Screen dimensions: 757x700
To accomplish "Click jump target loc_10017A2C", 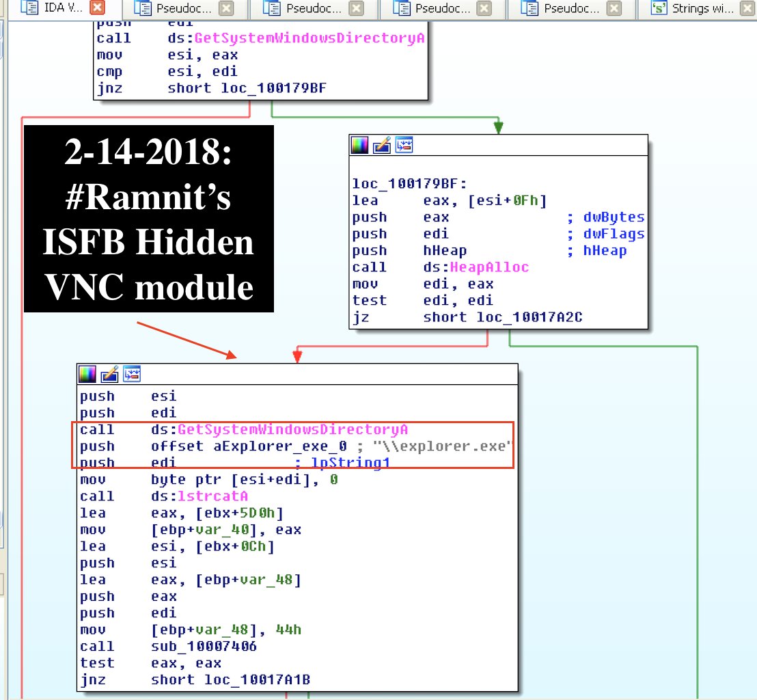I will [529, 317].
